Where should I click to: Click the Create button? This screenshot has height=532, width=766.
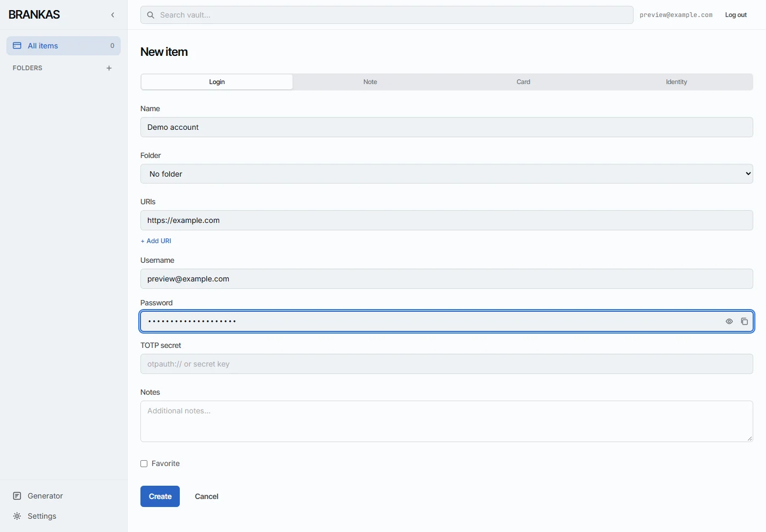160,496
